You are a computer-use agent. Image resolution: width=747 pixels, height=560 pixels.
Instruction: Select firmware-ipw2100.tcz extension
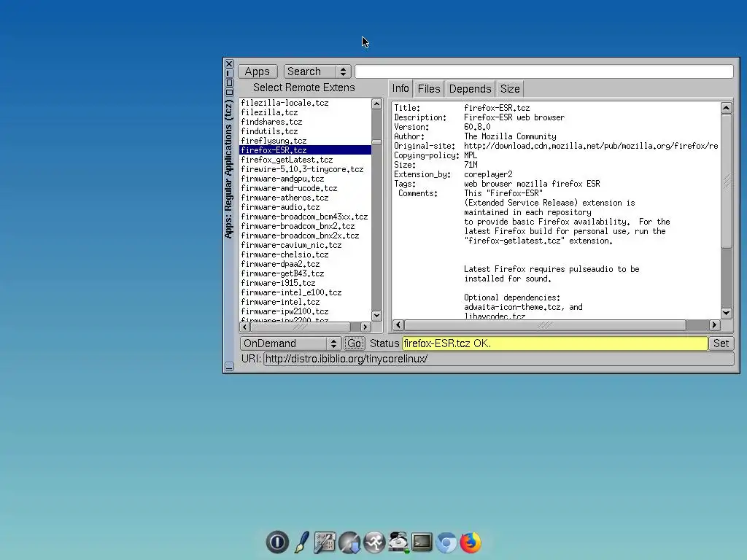(x=305, y=311)
